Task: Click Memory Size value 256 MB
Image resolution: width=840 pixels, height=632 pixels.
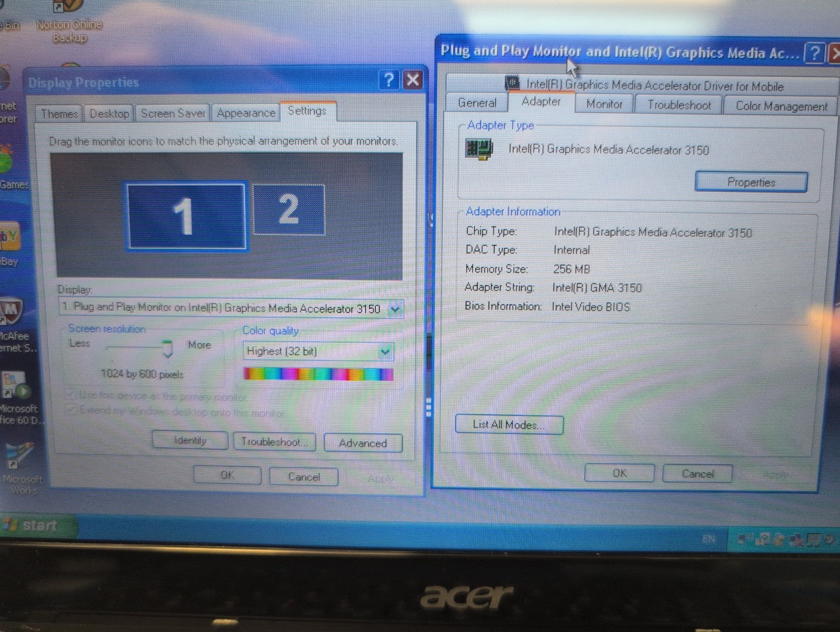Action: coord(572,269)
